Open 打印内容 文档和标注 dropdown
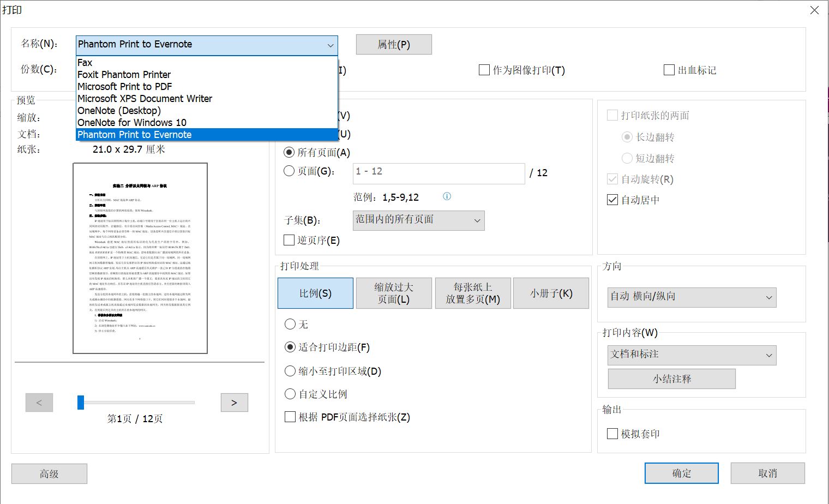Screen dimensions: 829x504 coord(692,355)
